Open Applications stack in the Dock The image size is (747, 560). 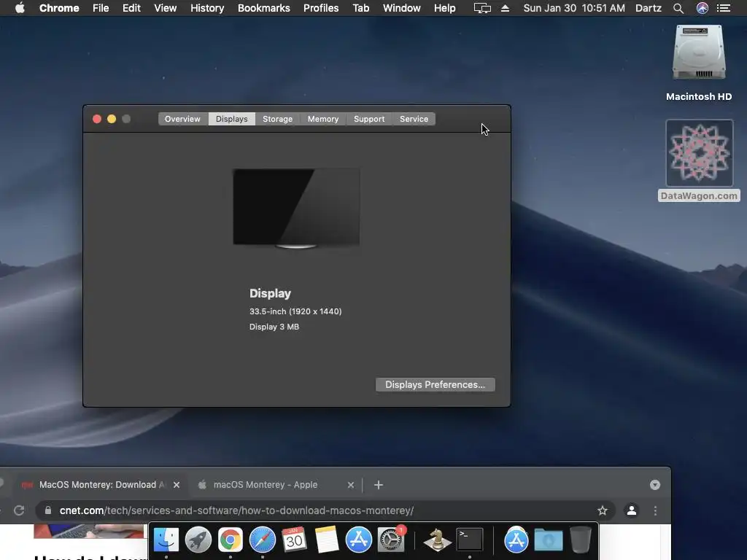click(x=516, y=540)
